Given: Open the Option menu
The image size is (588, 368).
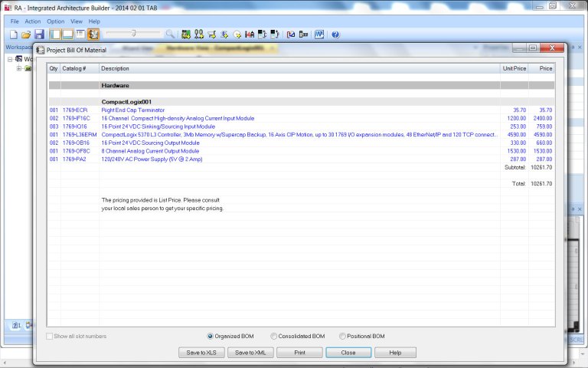Looking at the screenshot, I should coord(55,21).
